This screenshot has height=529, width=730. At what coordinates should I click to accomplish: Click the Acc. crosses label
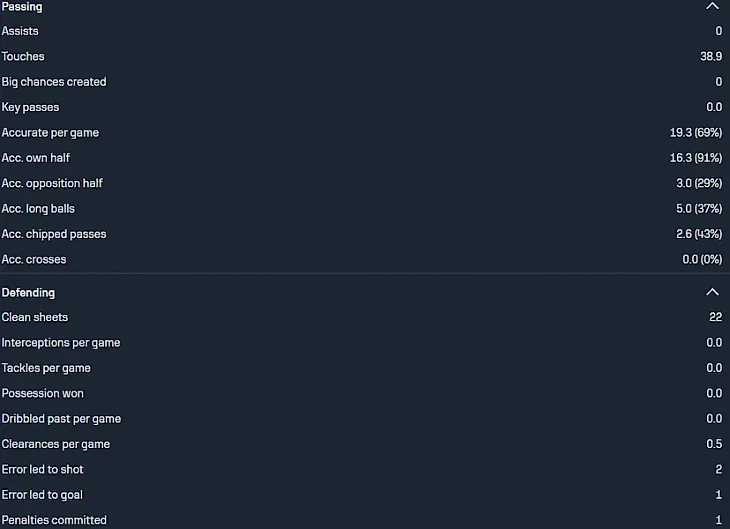34,259
